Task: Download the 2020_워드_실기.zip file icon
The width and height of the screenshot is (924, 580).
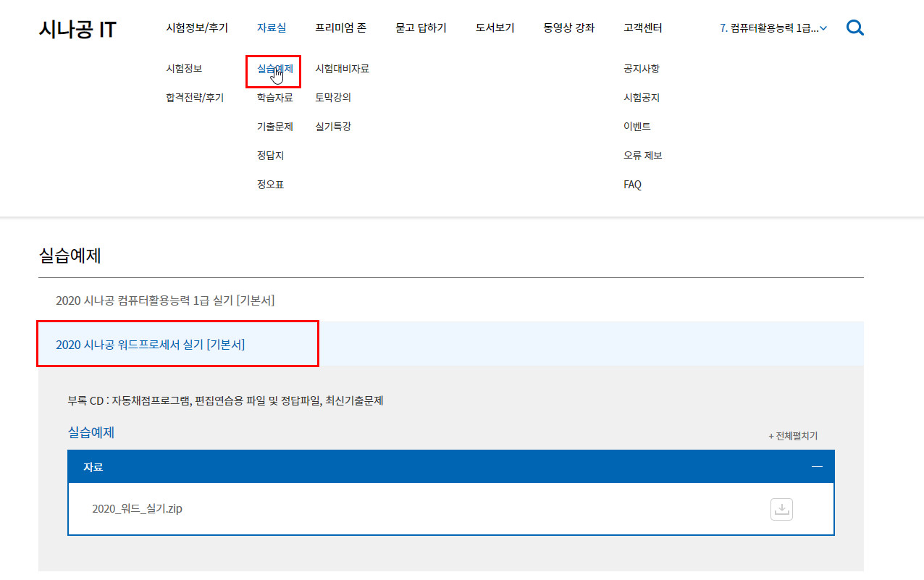Action: coord(781,509)
